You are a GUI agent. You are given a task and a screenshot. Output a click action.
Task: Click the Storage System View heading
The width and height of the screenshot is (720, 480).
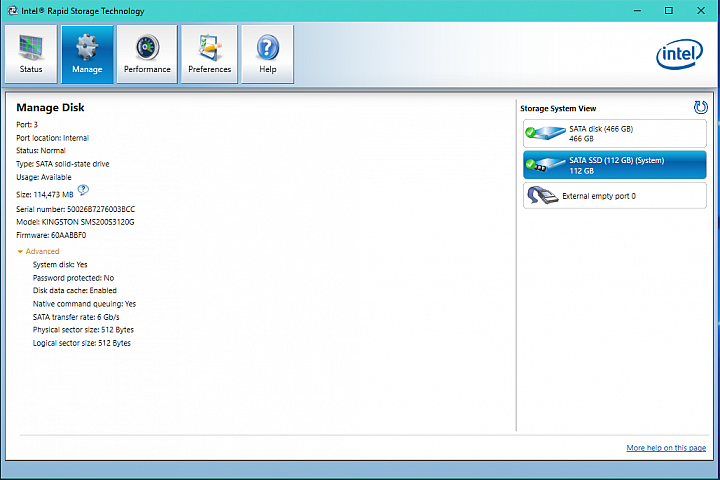coord(558,108)
